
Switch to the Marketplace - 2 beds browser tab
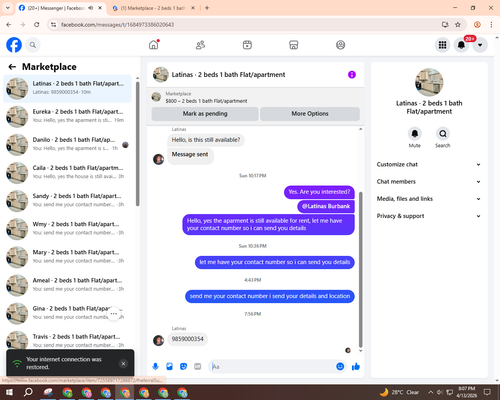153,8
